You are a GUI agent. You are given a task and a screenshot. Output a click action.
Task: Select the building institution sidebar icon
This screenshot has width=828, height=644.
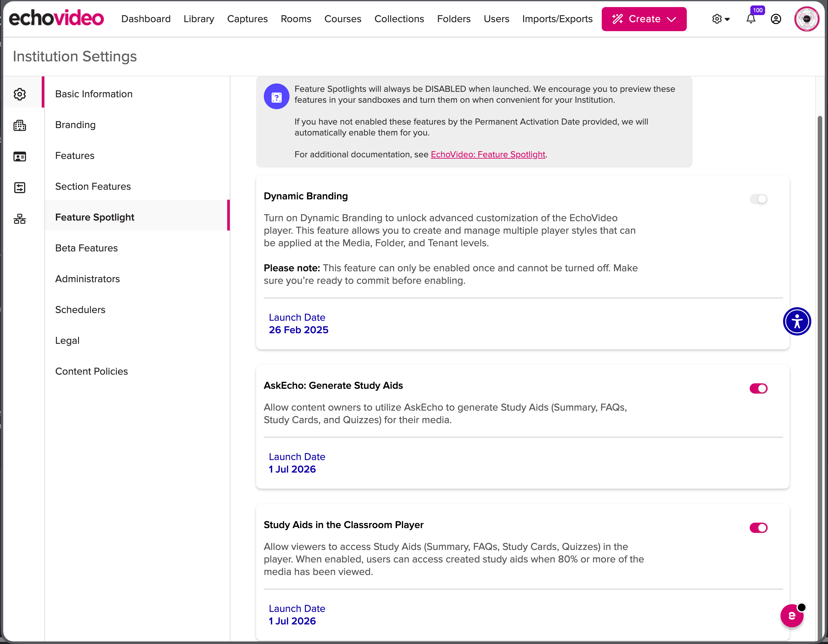pyautogui.click(x=20, y=125)
